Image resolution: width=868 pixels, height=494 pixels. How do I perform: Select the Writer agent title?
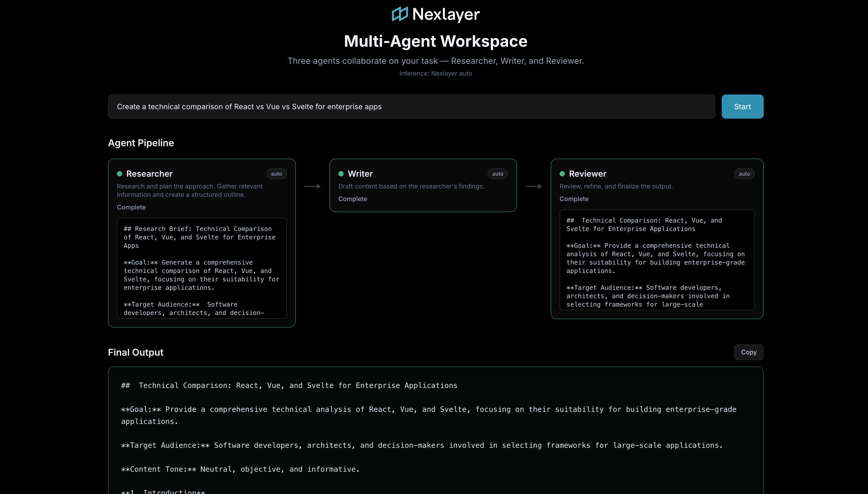(x=360, y=174)
